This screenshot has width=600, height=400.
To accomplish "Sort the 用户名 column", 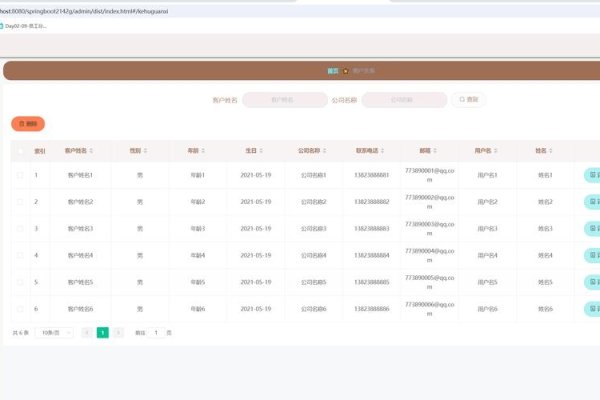I will 495,151.
